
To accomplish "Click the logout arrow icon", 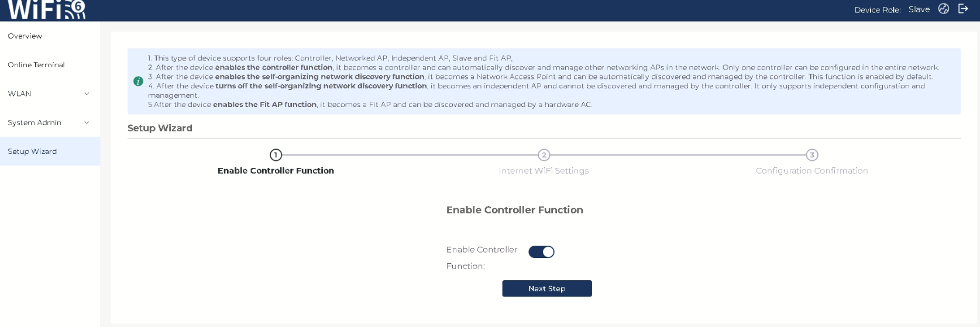I will 963,9.
